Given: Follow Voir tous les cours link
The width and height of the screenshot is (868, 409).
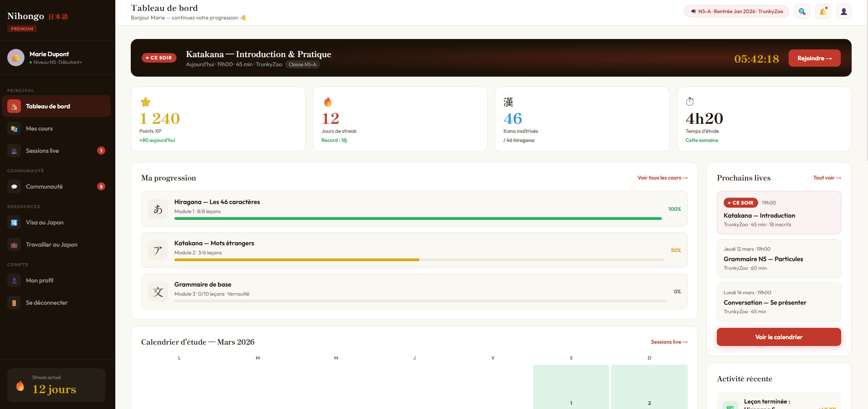Looking at the screenshot, I should (x=662, y=178).
